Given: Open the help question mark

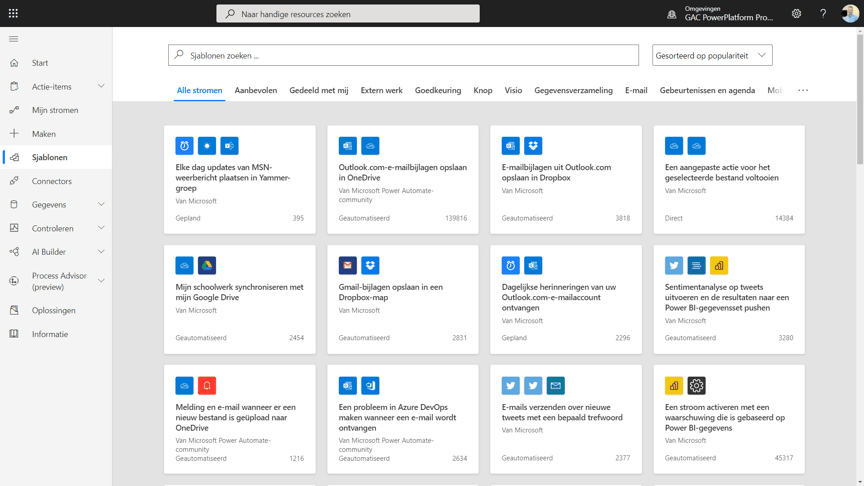Looking at the screenshot, I should tap(823, 14).
